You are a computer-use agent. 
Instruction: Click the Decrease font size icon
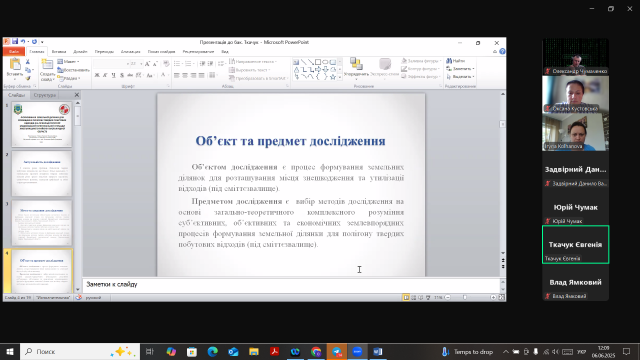tap(155, 64)
